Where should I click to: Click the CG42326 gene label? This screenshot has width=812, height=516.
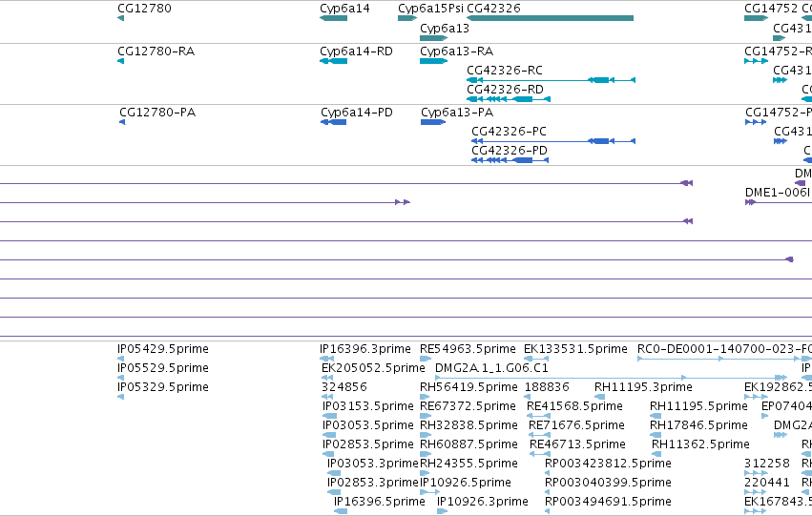click(x=494, y=9)
